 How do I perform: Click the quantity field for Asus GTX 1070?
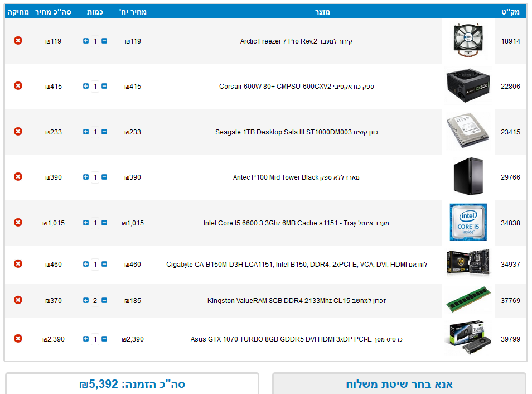[95, 339]
